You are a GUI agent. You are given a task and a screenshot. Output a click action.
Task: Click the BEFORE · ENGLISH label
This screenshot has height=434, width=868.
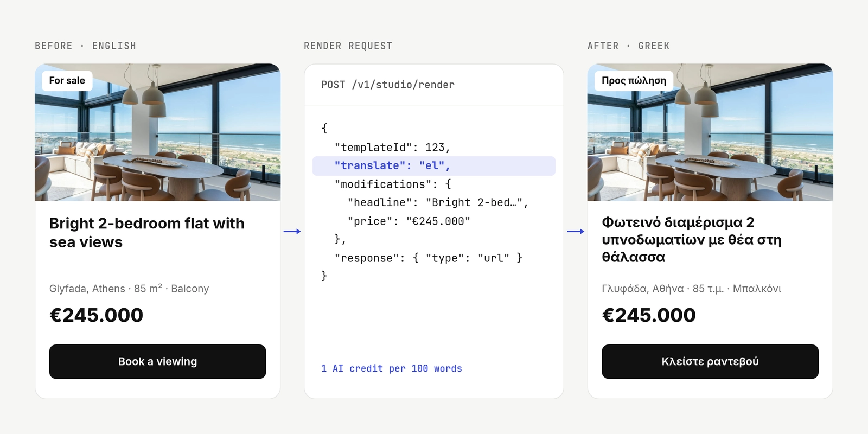coord(86,46)
